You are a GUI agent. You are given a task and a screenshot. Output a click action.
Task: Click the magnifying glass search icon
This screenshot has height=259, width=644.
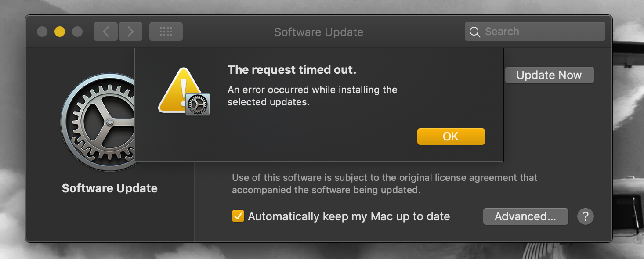(x=474, y=32)
